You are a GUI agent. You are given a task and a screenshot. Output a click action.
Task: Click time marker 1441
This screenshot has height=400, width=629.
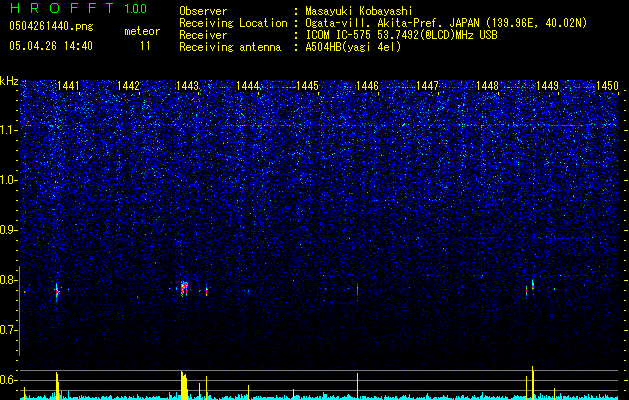(x=68, y=86)
